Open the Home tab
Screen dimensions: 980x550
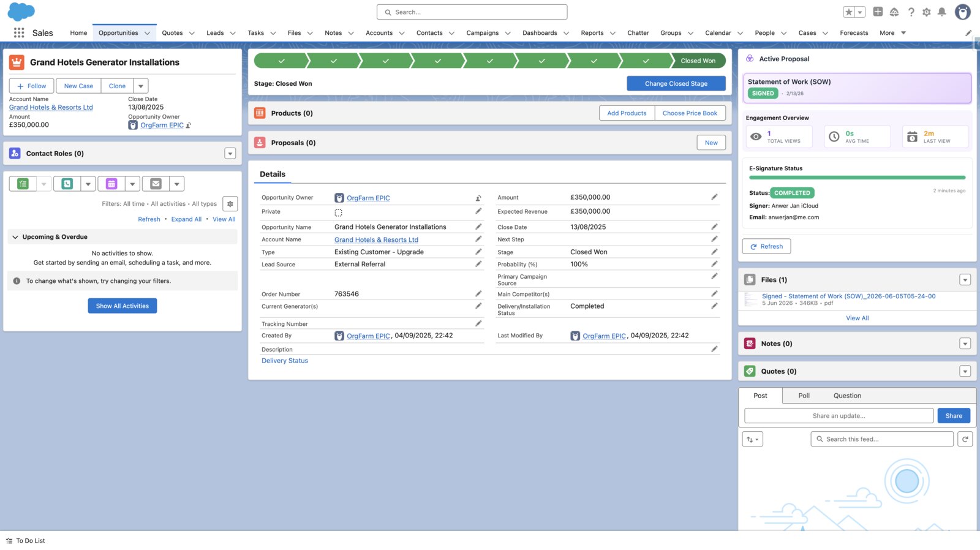click(x=78, y=33)
